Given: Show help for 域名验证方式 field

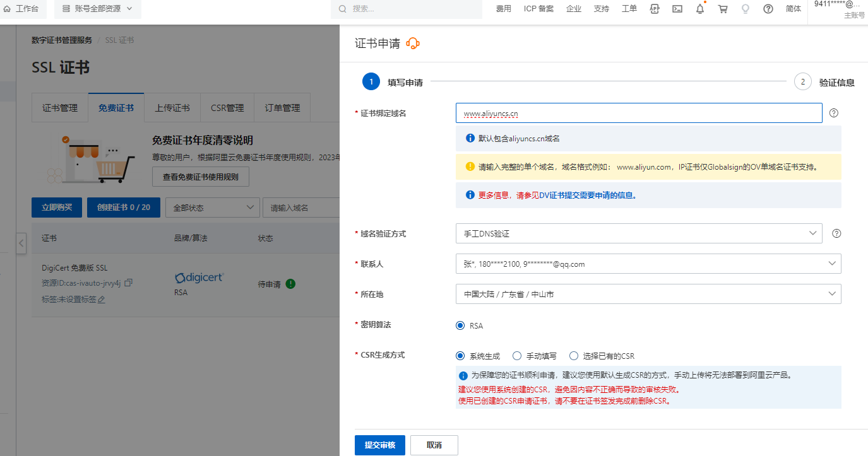Looking at the screenshot, I should 836,233.
